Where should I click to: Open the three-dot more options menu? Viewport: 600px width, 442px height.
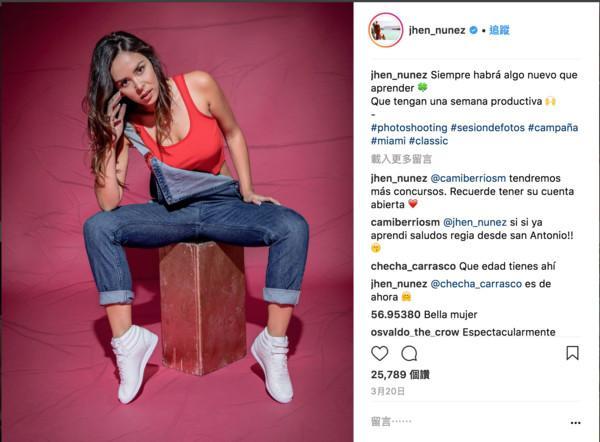click(576, 422)
